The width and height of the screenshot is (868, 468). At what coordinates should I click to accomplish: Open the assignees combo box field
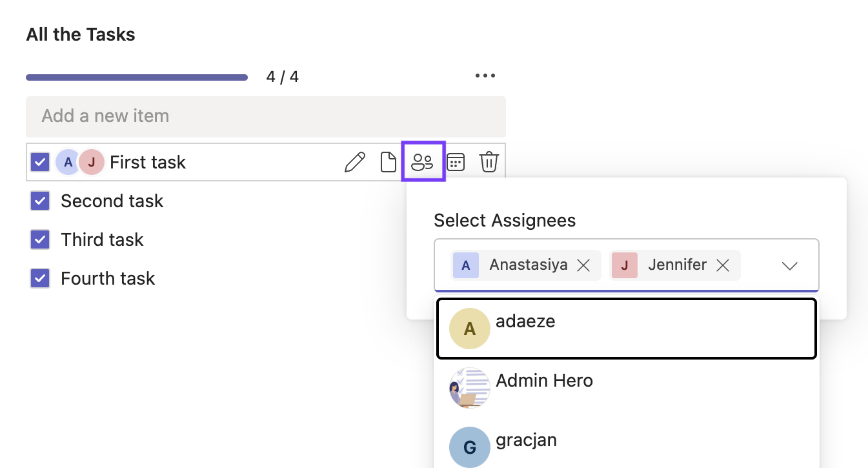point(626,265)
